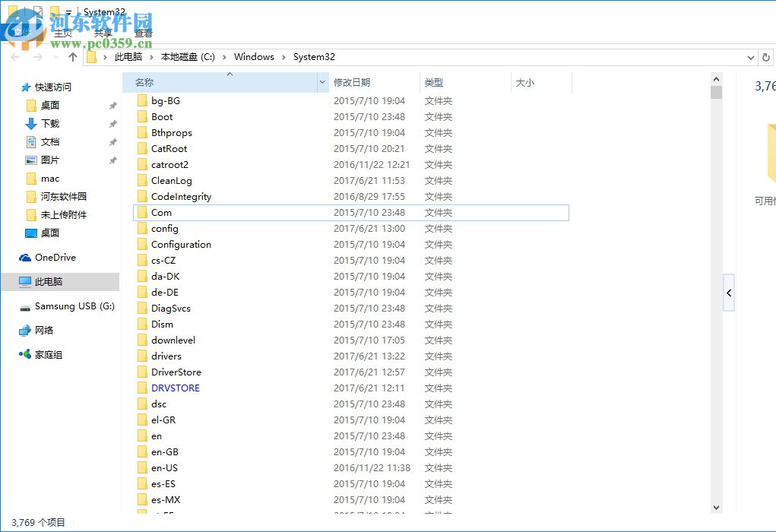Click the Up arrow to go to Windows folder
The width and height of the screenshot is (776, 532).
[x=73, y=55]
